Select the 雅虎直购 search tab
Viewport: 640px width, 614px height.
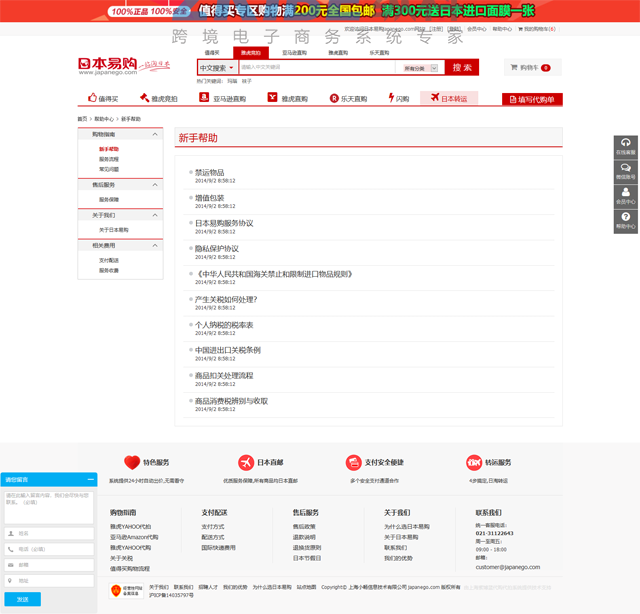coord(338,53)
